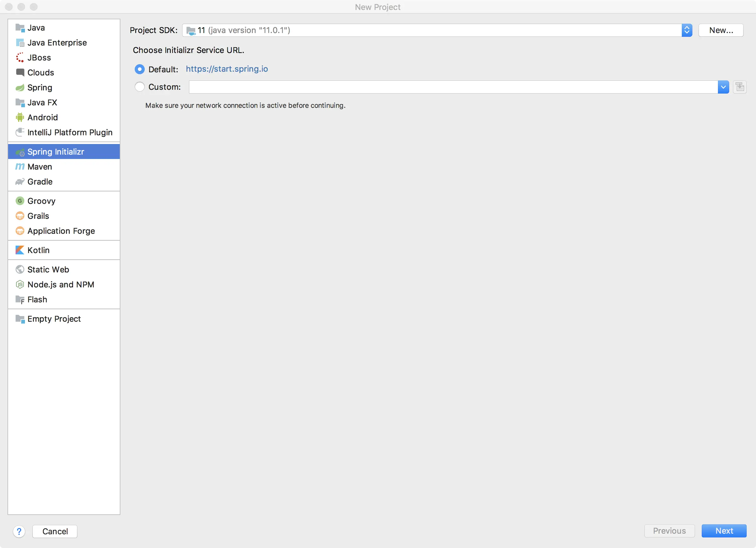Open help with question mark icon
The height and width of the screenshot is (548, 756).
[19, 531]
